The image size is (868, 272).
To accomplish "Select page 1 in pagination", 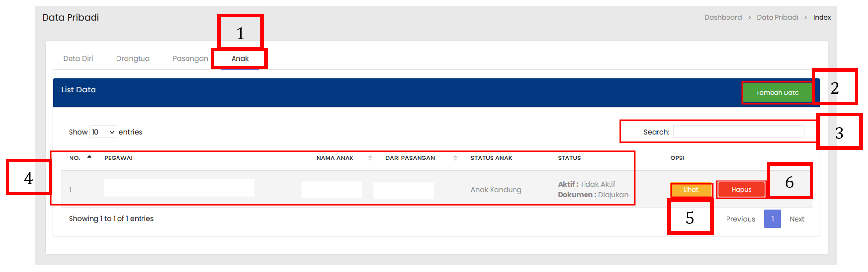I will tap(772, 219).
